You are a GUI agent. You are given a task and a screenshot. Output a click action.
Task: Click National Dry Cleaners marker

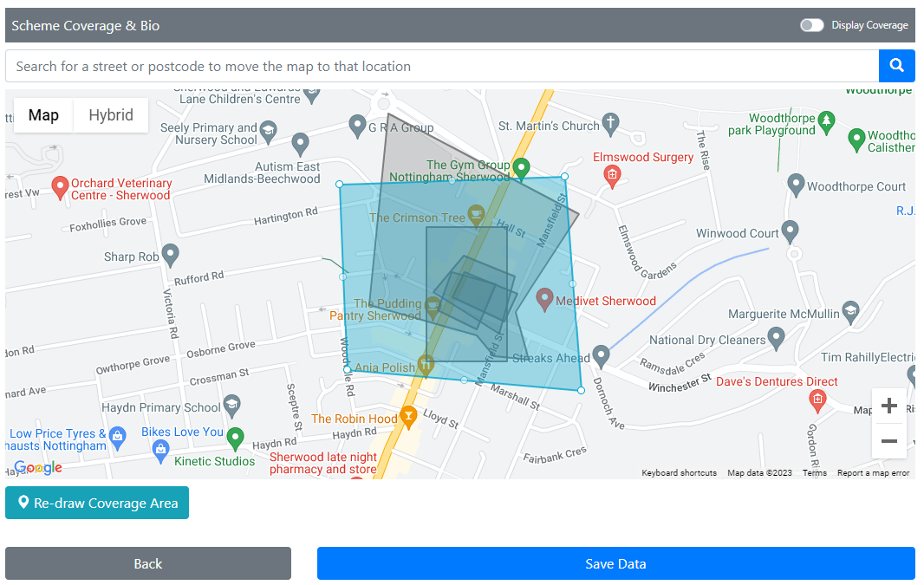[776, 338]
